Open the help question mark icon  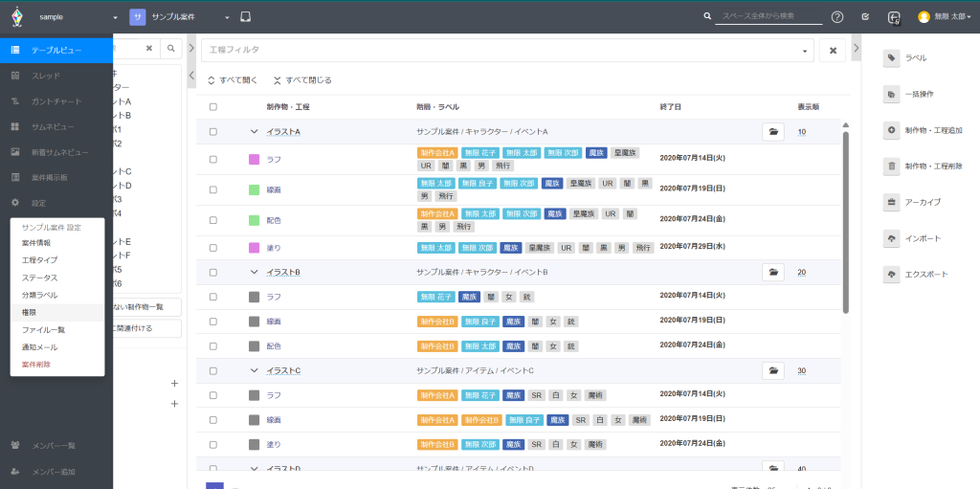click(x=837, y=17)
